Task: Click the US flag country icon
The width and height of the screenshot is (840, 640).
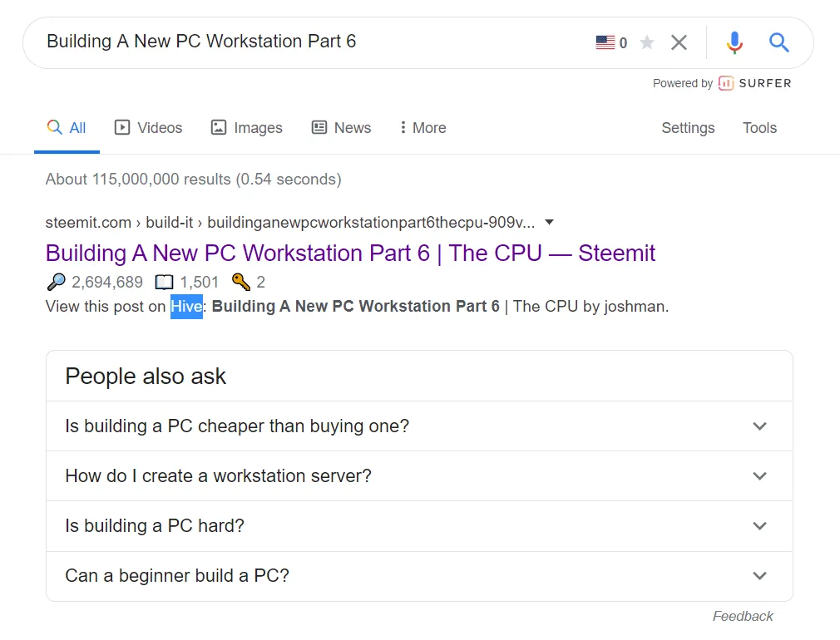Action: [x=605, y=42]
